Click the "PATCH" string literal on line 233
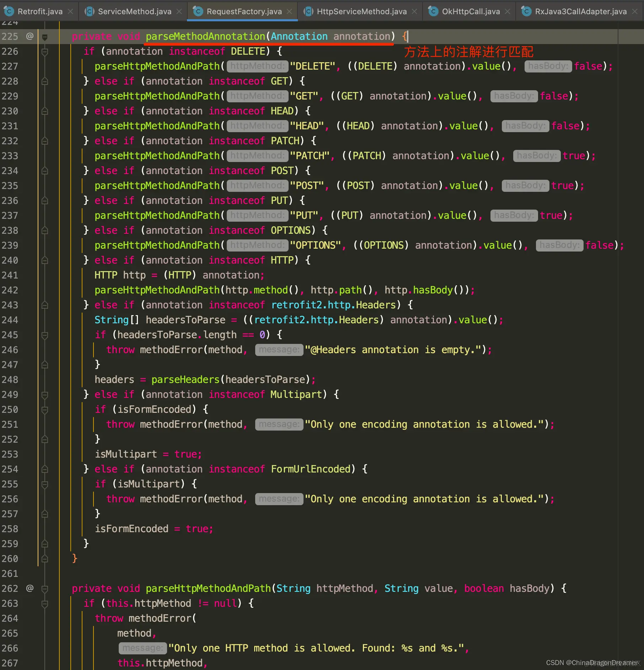The height and width of the screenshot is (670, 644). pyautogui.click(x=310, y=156)
